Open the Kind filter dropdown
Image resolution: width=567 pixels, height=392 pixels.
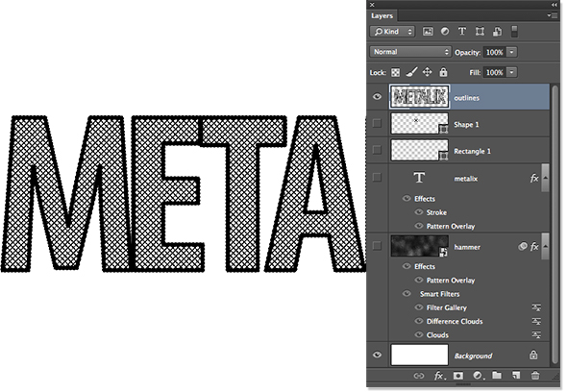tap(392, 32)
